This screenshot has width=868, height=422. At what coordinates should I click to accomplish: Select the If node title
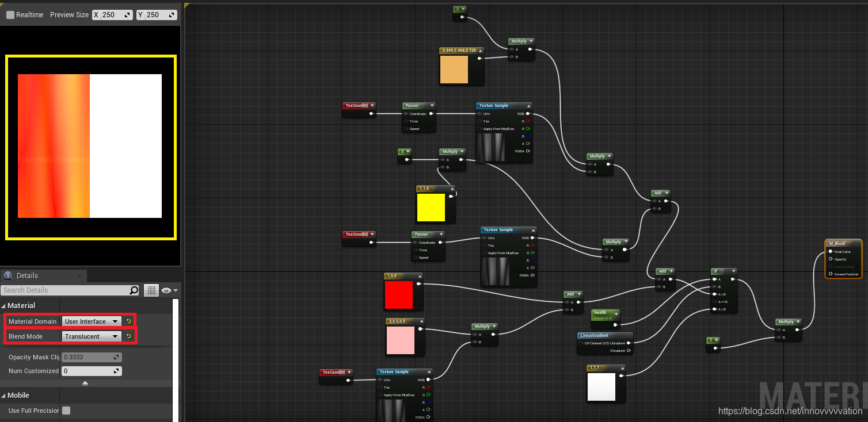[x=716, y=271]
